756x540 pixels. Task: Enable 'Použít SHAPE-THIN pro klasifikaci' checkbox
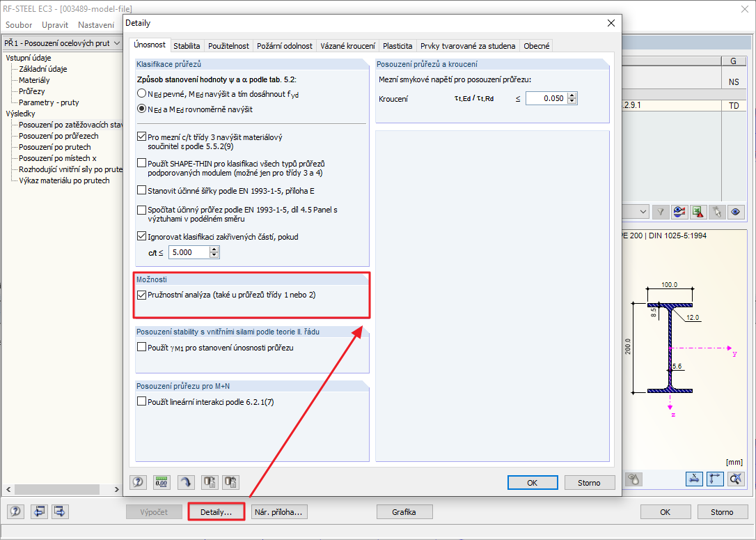tap(142, 163)
